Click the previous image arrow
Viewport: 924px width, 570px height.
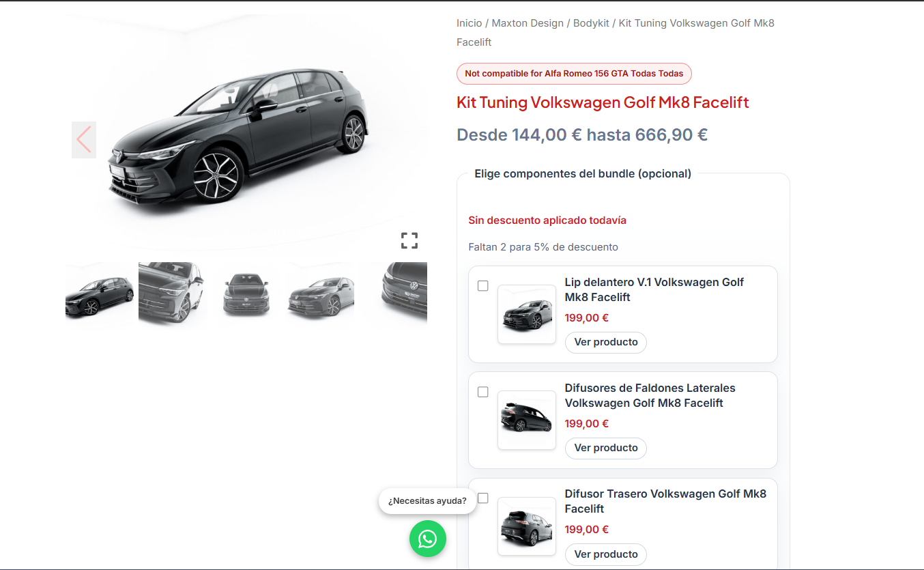point(83,139)
